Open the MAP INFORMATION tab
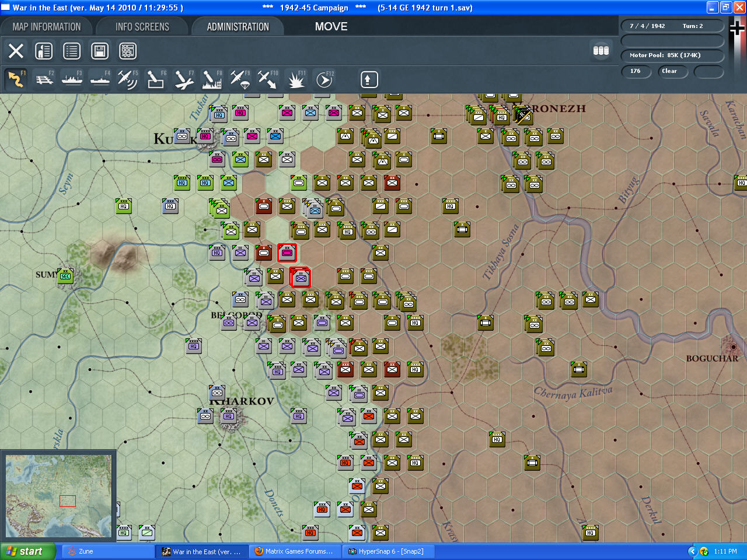Screen dimensions: 747x560 tap(47, 27)
